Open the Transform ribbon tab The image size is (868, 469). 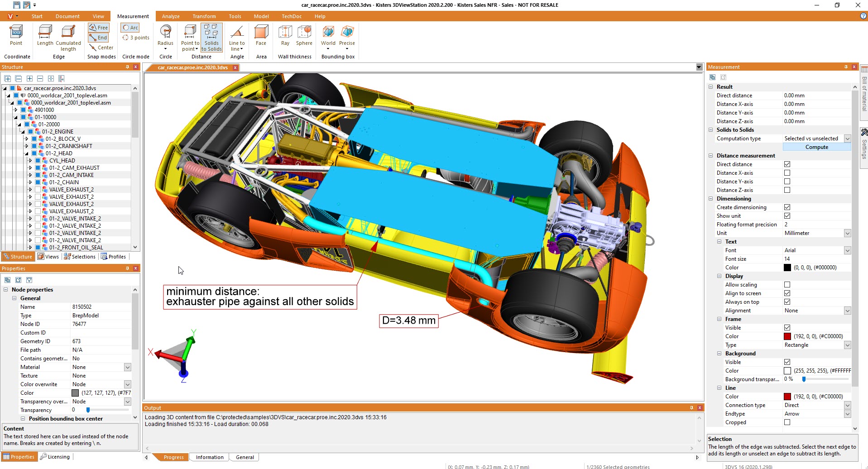204,16
